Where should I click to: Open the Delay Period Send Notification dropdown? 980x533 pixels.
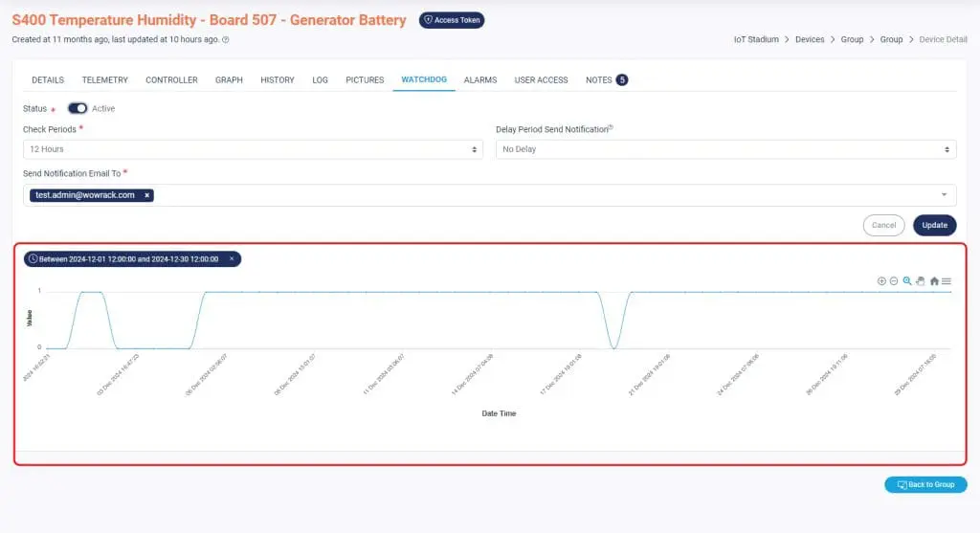[x=725, y=149]
